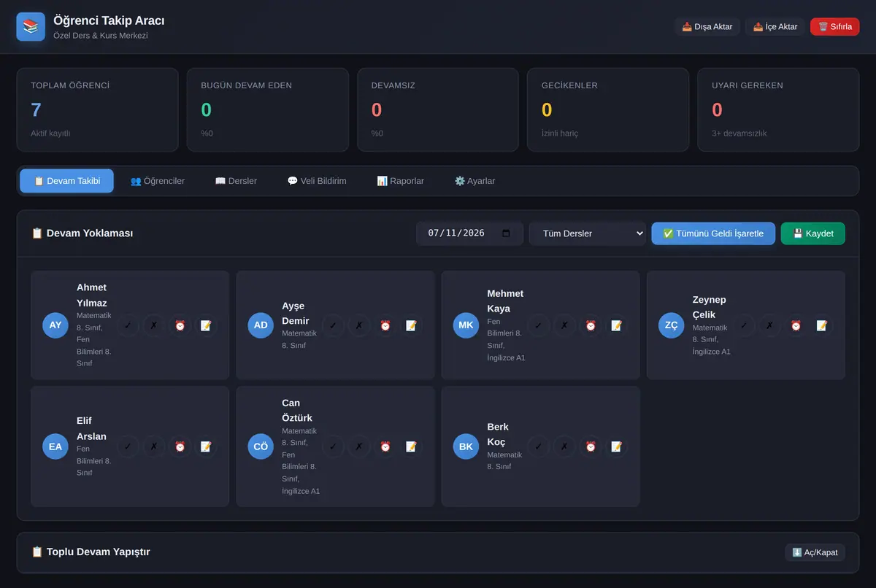
Task: Focus the attendance date input field
Action: pyautogui.click(x=470, y=233)
